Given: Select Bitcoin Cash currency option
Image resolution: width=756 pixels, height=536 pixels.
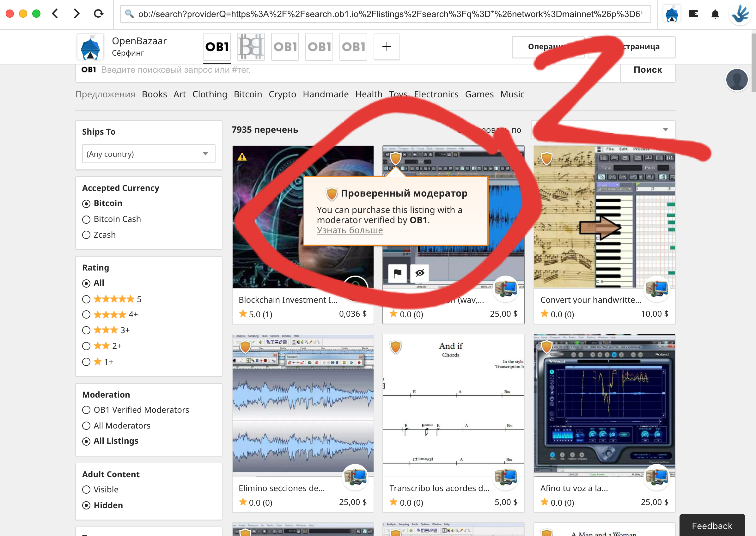Looking at the screenshot, I should [87, 219].
